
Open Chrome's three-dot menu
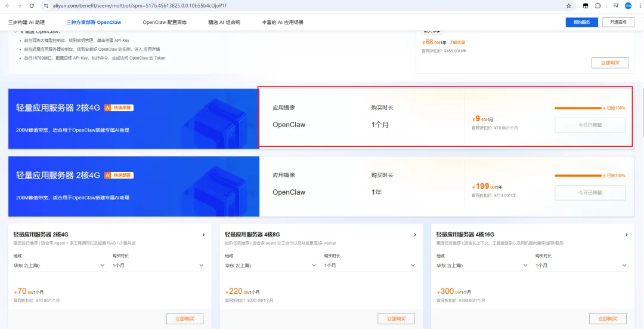tap(640, 6)
